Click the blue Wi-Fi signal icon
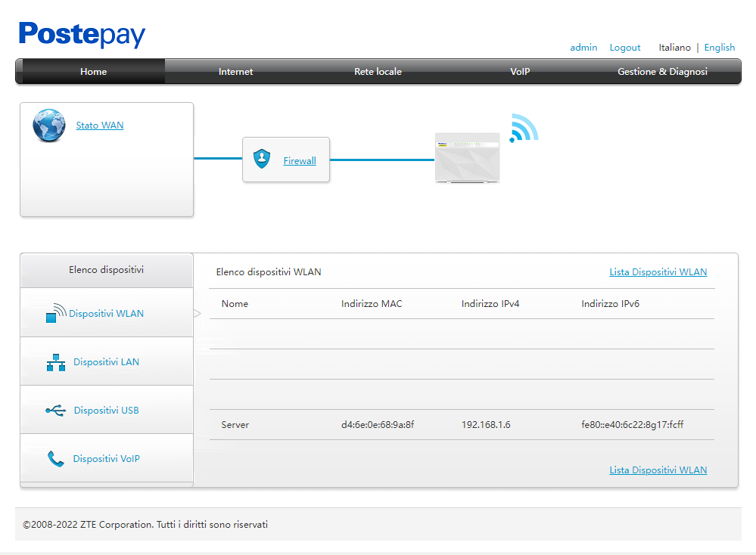The height and width of the screenshot is (555, 756). (522, 129)
